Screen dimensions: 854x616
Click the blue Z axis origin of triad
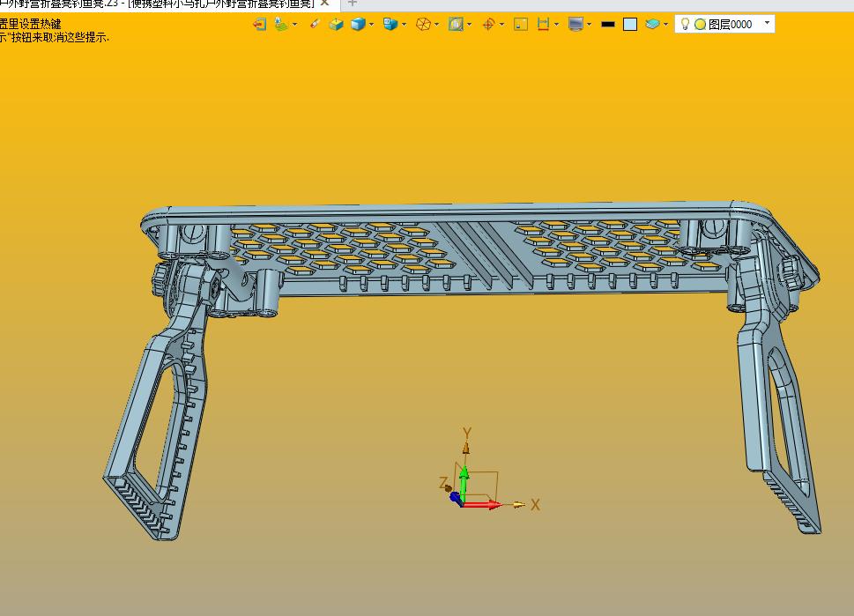[x=456, y=499]
